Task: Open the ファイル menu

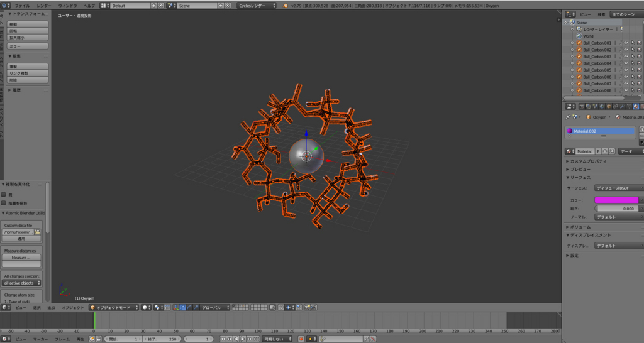Action: coord(22,6)
